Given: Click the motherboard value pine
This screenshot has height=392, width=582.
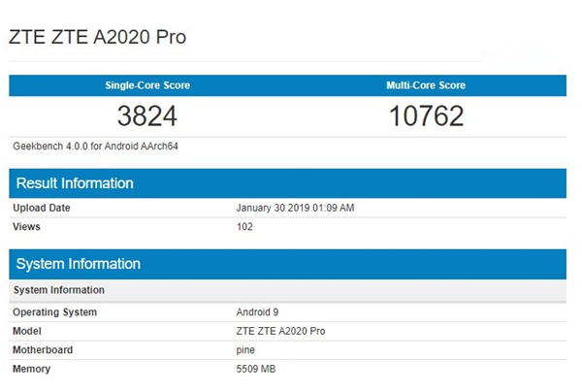Looking at the screenshot, I should [x=245, y=350].
